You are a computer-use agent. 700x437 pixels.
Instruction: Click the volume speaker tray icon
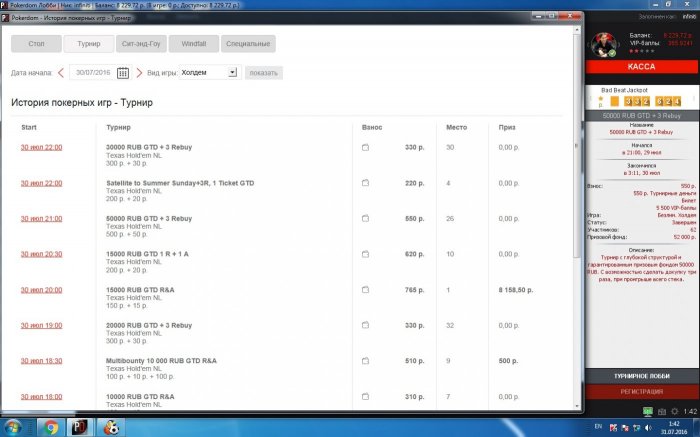coord(648,428)
